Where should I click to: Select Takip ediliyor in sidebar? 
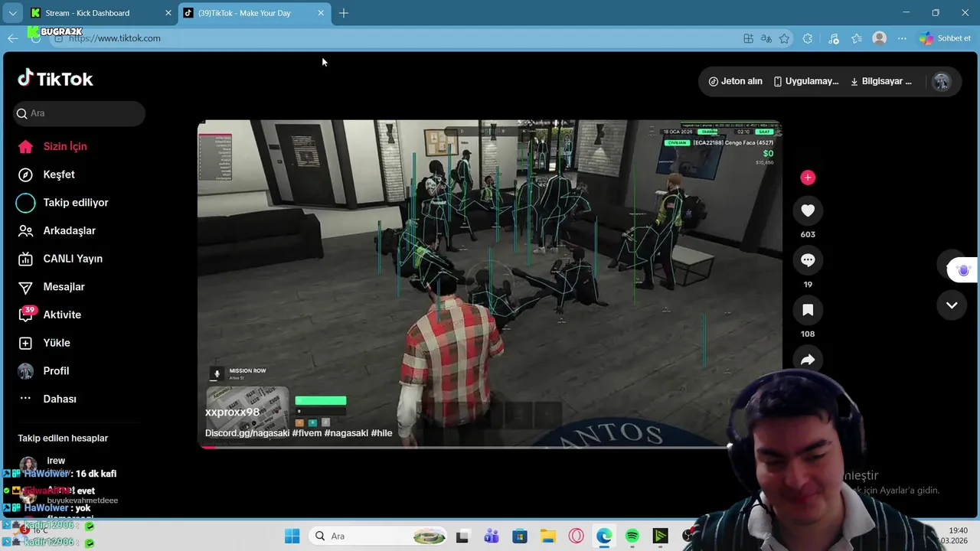pos(75,203)
